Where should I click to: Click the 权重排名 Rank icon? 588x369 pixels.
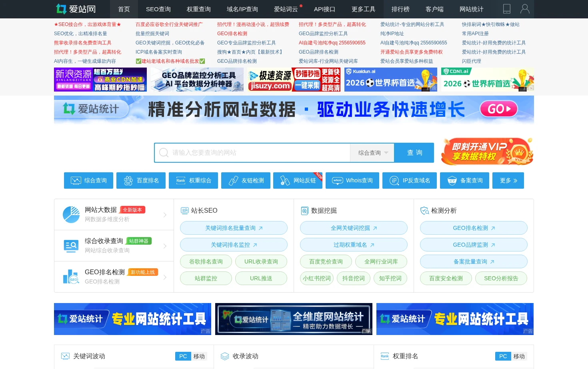point(385,356)
